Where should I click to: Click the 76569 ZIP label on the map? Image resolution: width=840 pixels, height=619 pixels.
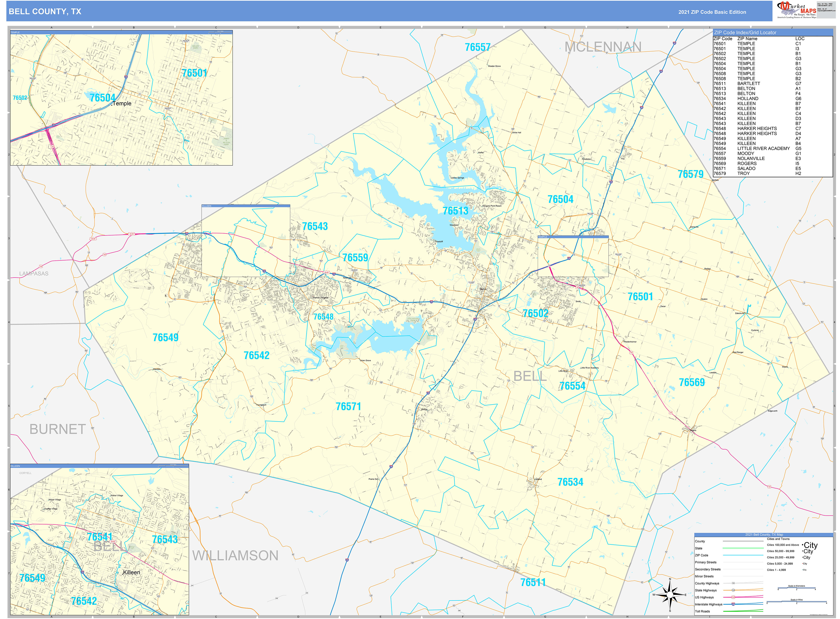[692, 382]
